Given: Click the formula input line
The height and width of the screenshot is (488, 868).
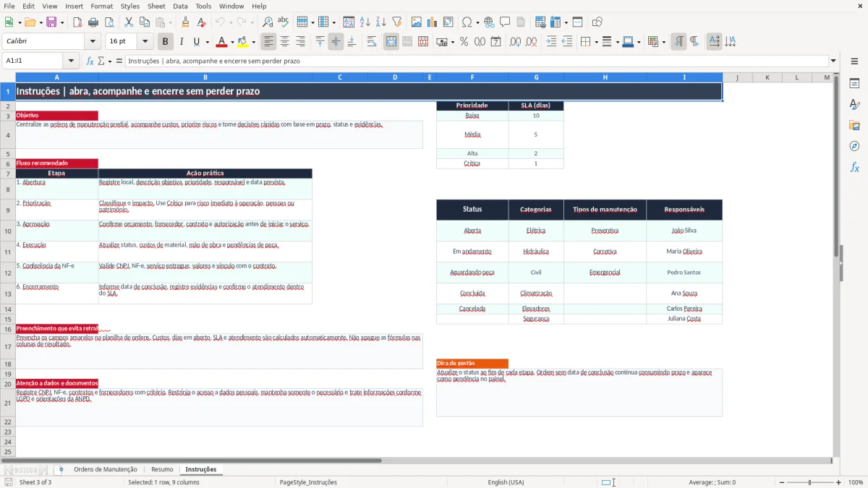Looking at the screenshot, I should pos(476,61).
